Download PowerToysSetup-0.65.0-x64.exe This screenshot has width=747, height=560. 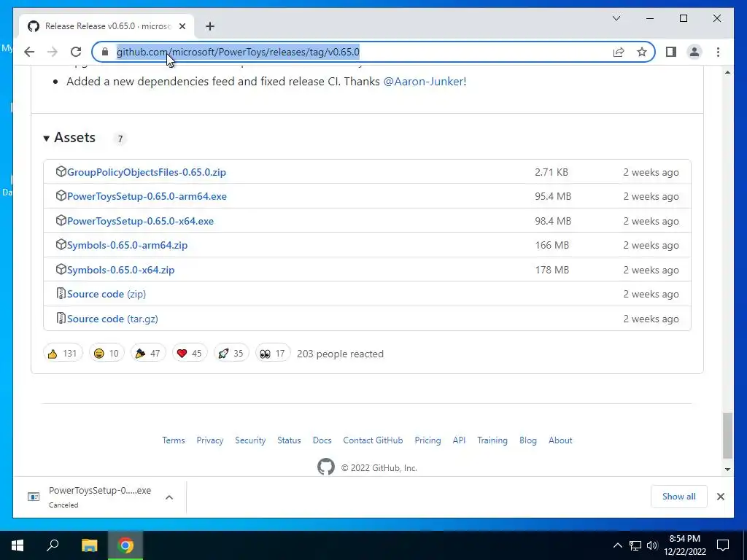point(140,222)
